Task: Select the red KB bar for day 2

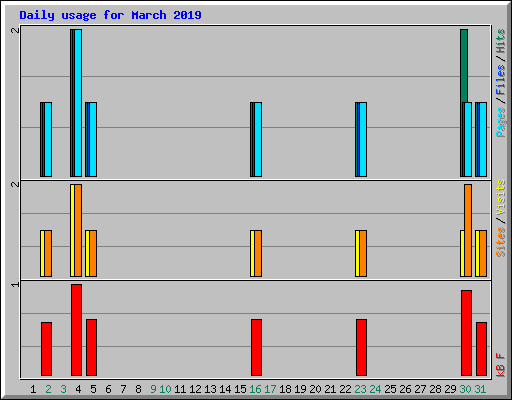Action: tap(46, 349)
